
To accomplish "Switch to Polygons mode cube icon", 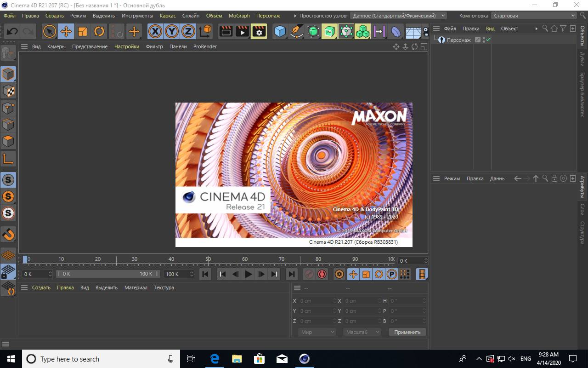I will pyautogui.click(x=8, y=141).
